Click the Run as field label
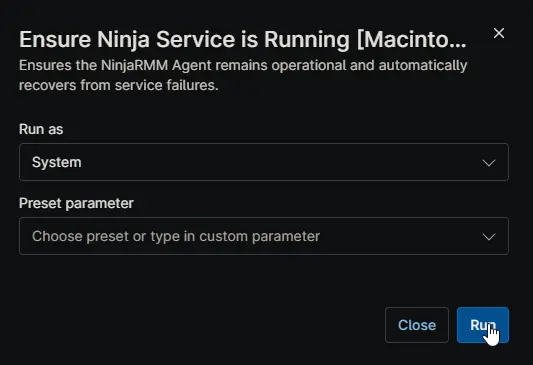The height and width of the screenshot is (365, 533). click(41, 129)
